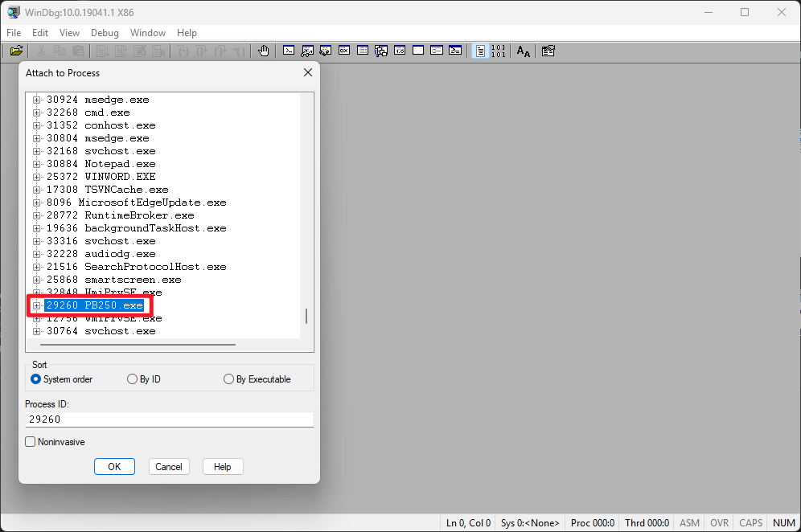Click the Process ID input field
801x532 pixels.
(x=169, y=419)
